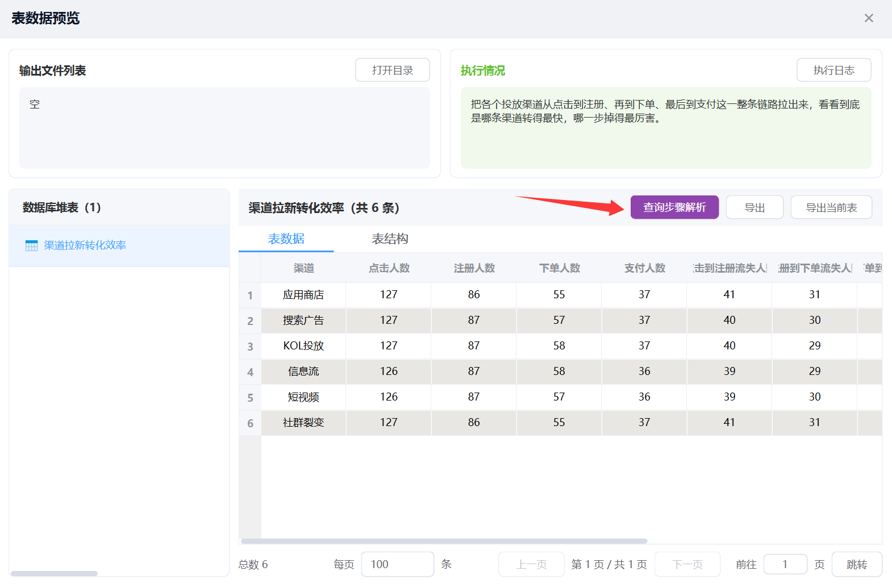Switch to the 表结构 tab

coord(390,239)
